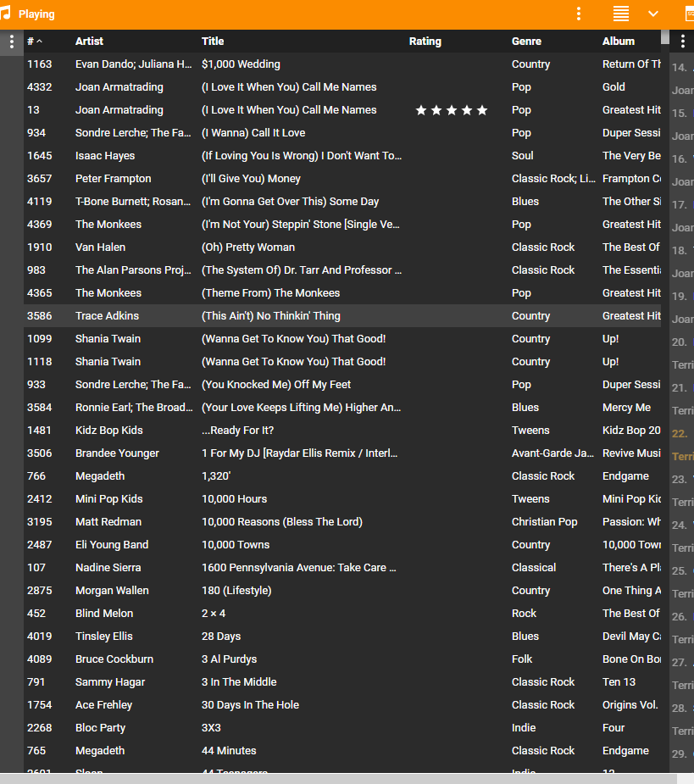This screenshot has height=784, width=694.
Task: Click the Rating column header
Action: (425, 42)
